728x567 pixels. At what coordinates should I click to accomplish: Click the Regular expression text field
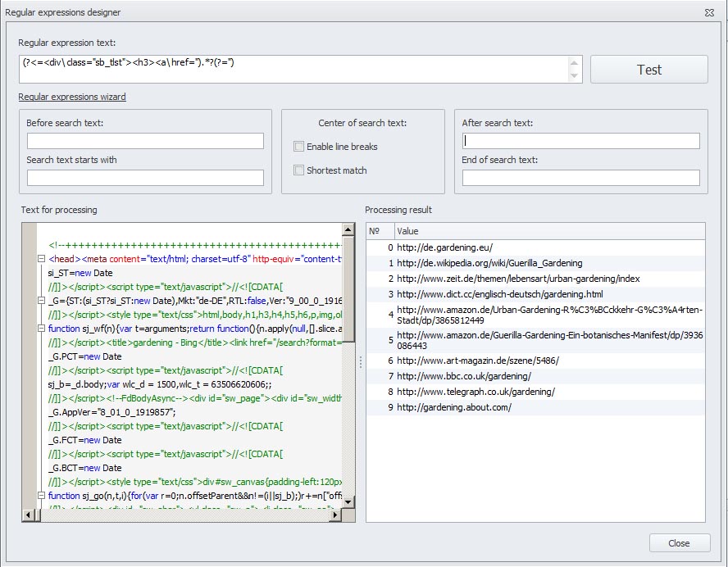pyautogui.click(x=293, y=70)
